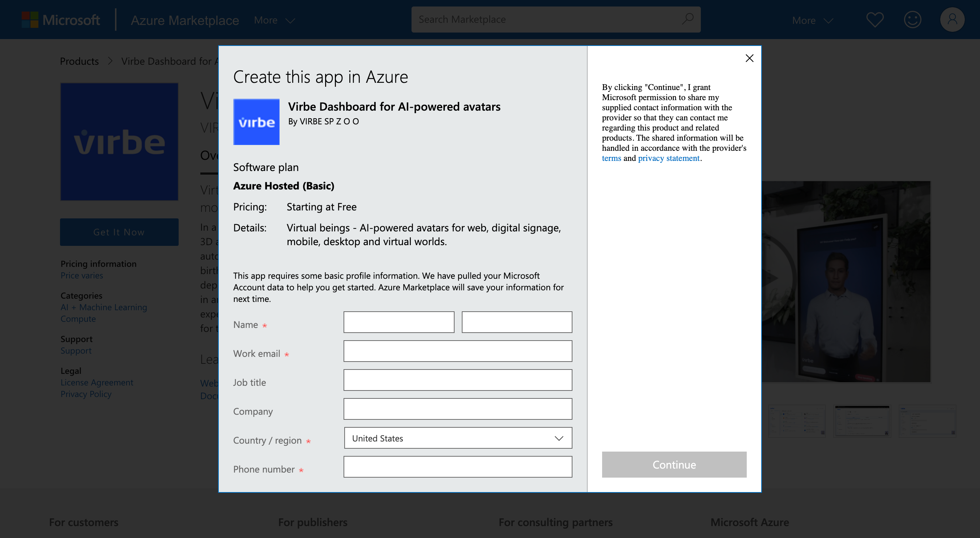Click the feedback smiley icon
The image size is (980, 538).
[x=912, y=20]
